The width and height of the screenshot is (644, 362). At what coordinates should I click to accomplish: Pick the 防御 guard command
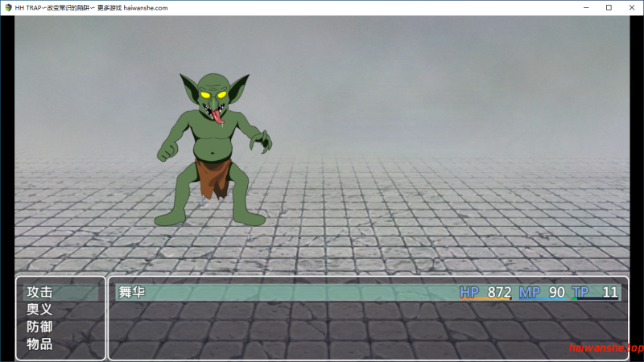tap(39, 327)
